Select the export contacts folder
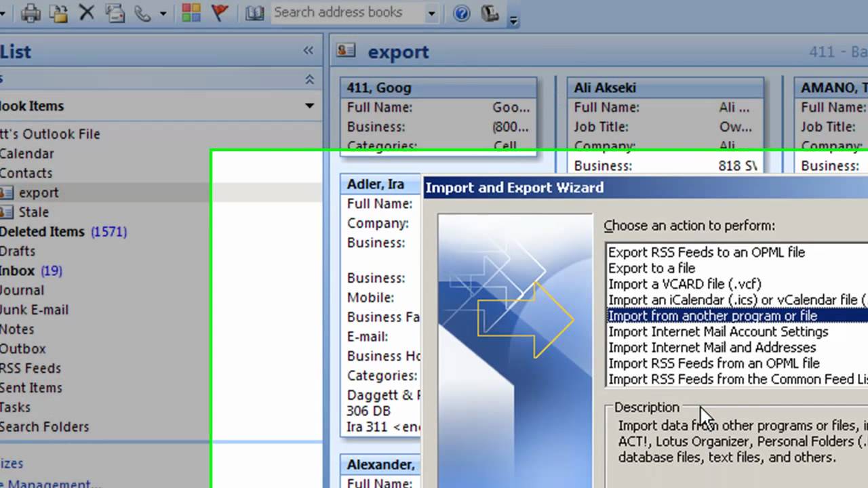Screen dimensions: 868x488 point(39,192)
